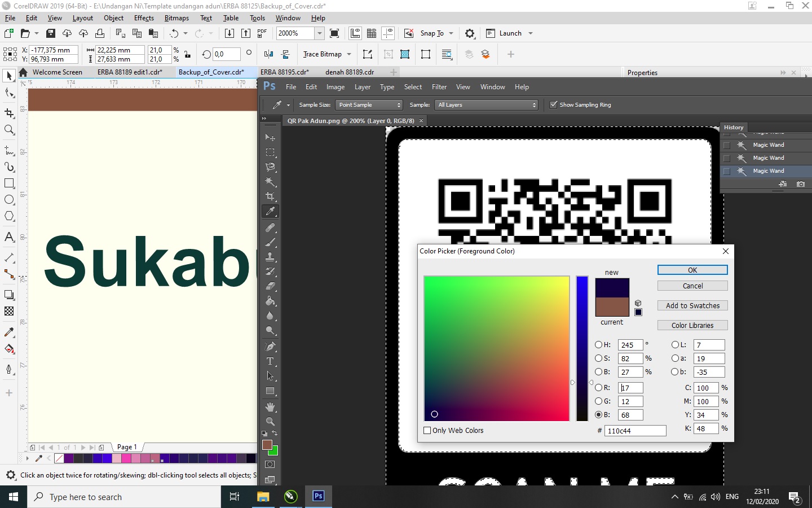
Task: Select the Photoshop Magic Wand tool
Action: pyautogui.click(x=271, y=182)
